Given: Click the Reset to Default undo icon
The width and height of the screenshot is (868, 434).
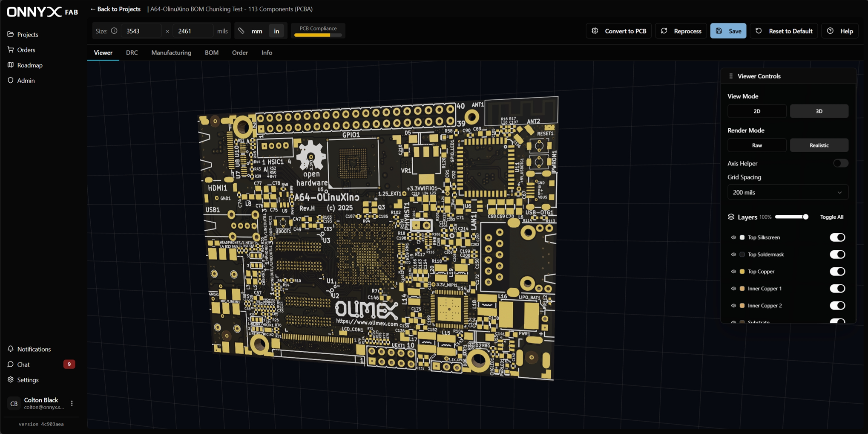Looking at the screenshot, I should (759, 31).
